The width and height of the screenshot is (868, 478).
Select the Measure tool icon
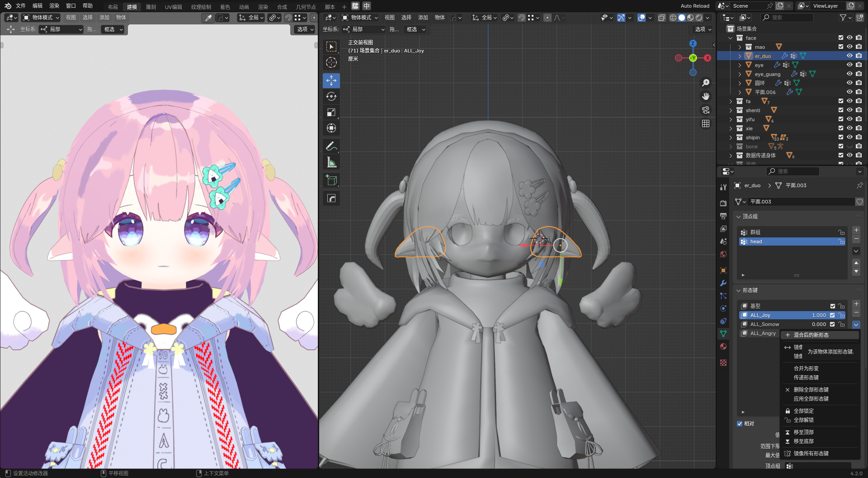coord(331,162)
